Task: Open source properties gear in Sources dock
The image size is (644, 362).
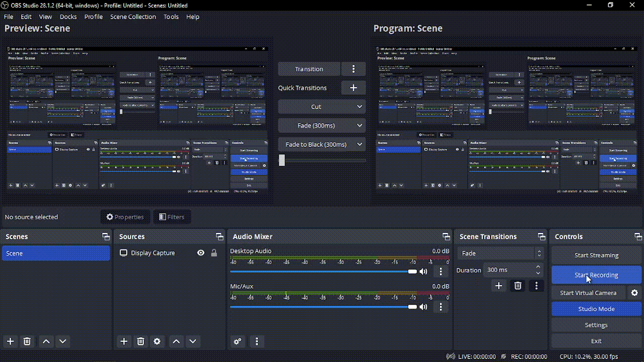Action: click(x=157, y=341)
